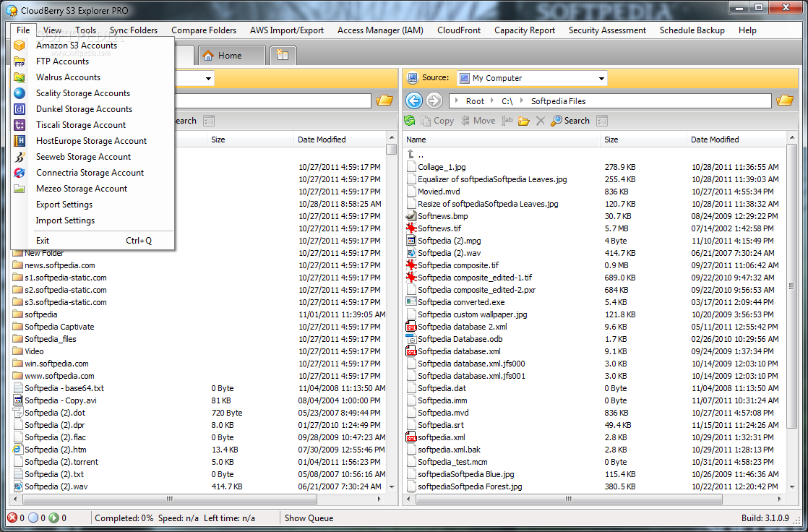
Task: Click the Dunkel Storage [d] icon
Action: tap(19, 109)
